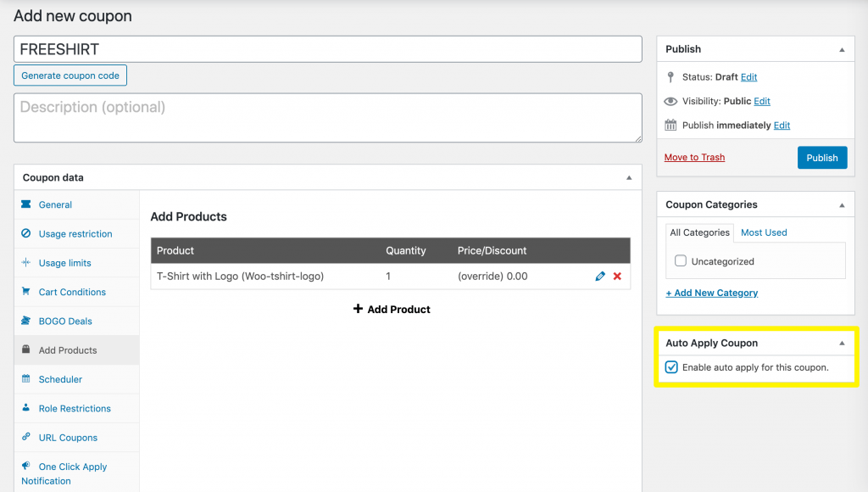
Task: Click the pencil edit icon for T-Shirt product
Action: pyautogui.click(x=600, y=277)
